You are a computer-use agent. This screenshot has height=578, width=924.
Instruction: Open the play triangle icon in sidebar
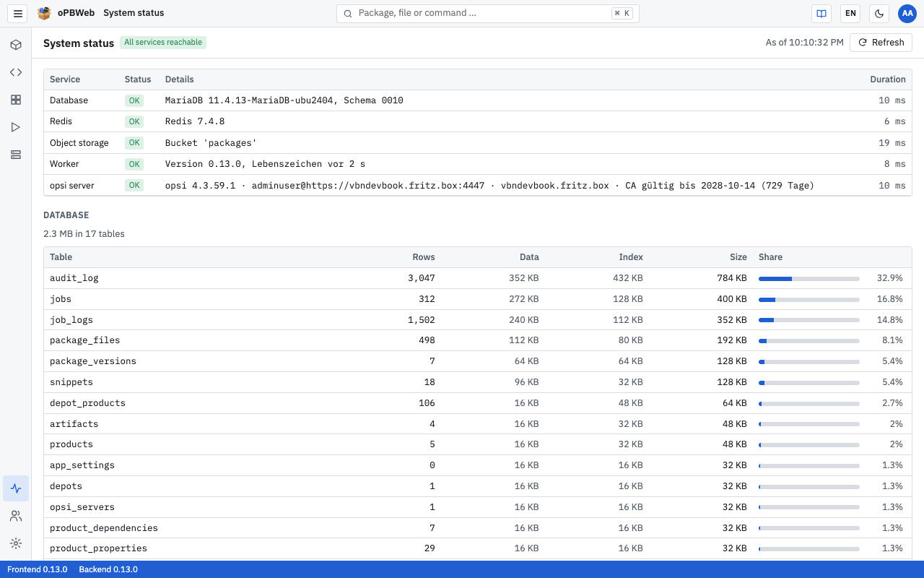click(16, 127)
